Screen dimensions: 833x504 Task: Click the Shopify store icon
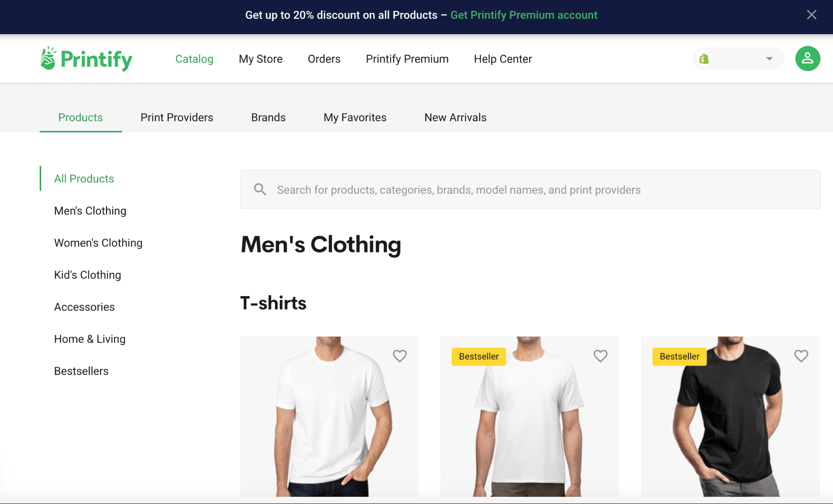tap(704, 58)
